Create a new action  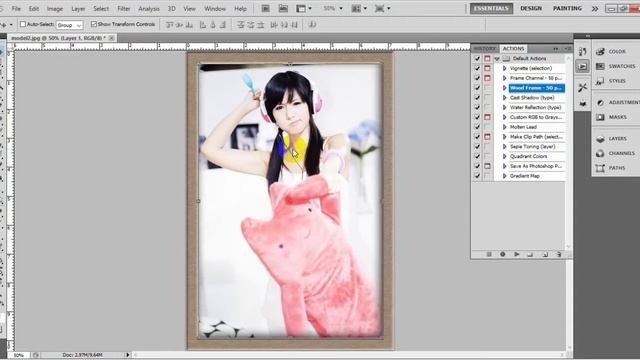pos(545,254)
